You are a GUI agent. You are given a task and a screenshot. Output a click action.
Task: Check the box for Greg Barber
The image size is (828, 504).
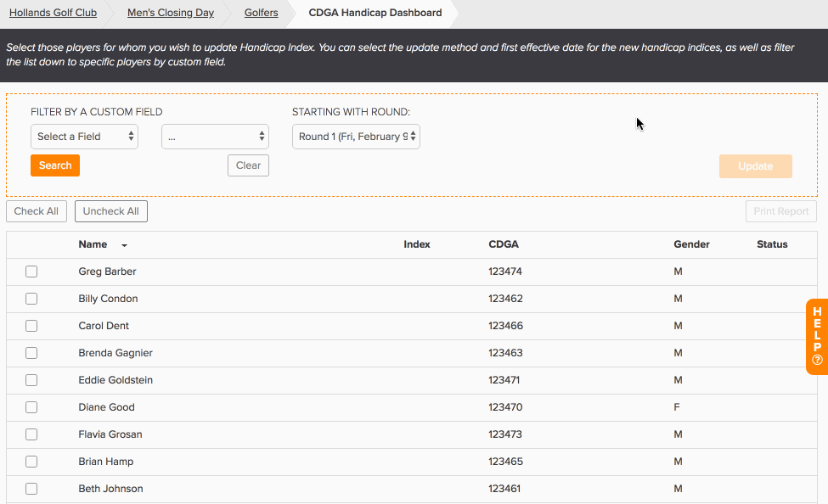(x=31, y=272)
